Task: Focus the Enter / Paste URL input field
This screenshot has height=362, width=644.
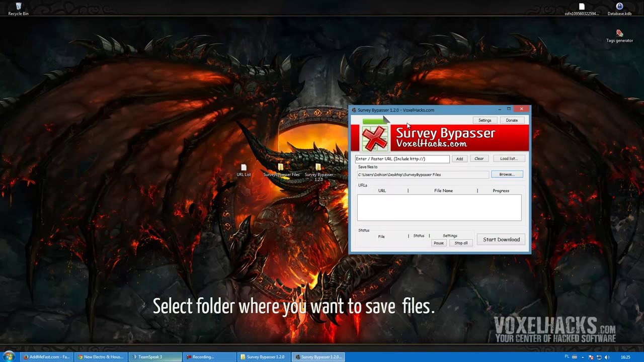Action: [402, 159]
